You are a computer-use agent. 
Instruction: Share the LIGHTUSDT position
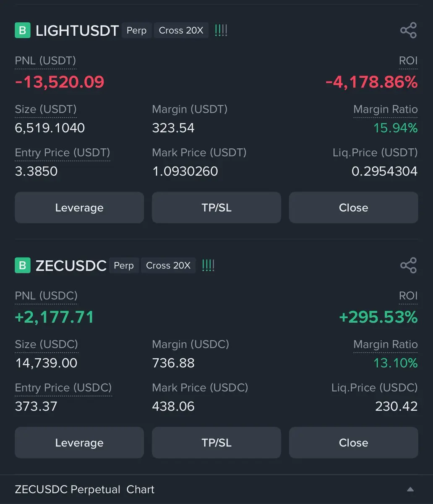click(x=408, y=30)
